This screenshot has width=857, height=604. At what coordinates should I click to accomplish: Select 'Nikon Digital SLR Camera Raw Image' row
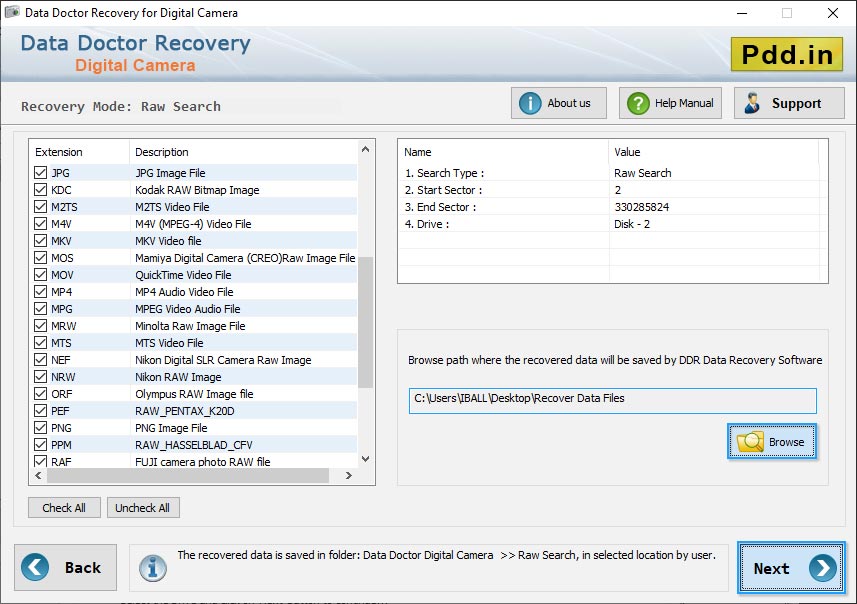(193, 360)
